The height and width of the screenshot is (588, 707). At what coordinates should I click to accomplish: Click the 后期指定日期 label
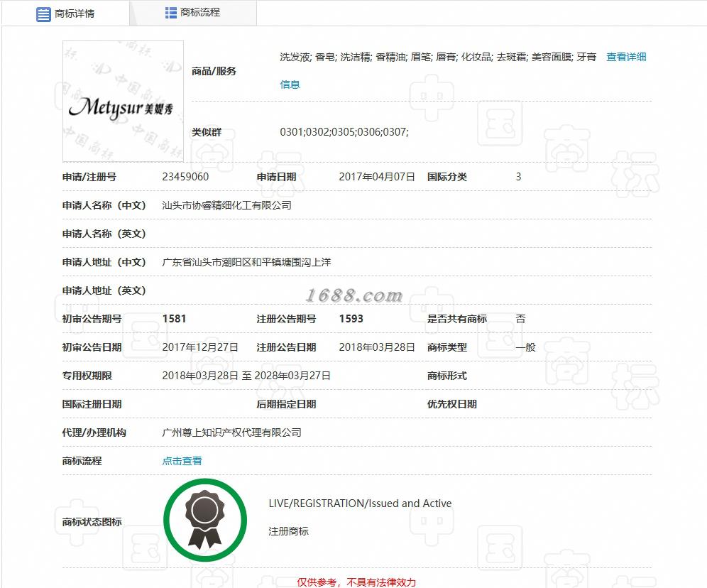click(x=286, y=404)
